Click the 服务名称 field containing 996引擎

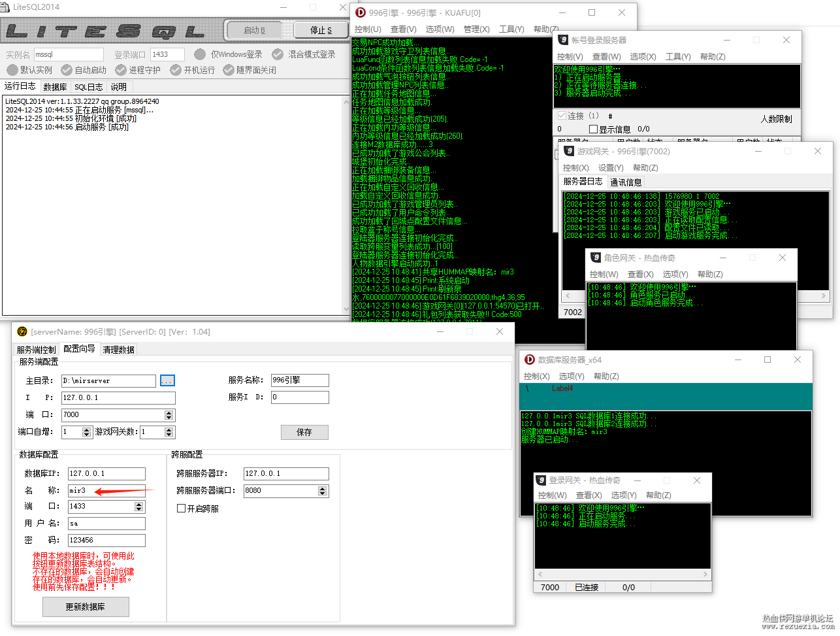(300, 380)
